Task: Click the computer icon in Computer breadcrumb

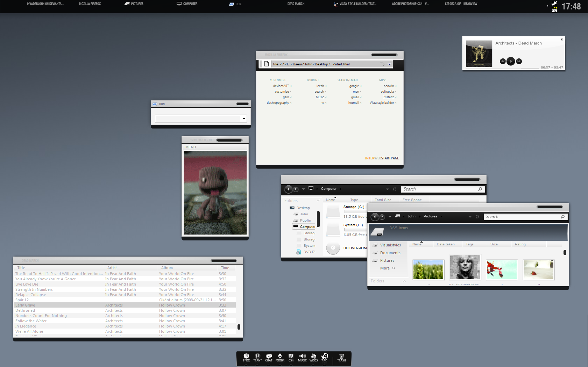Action: 311,188
